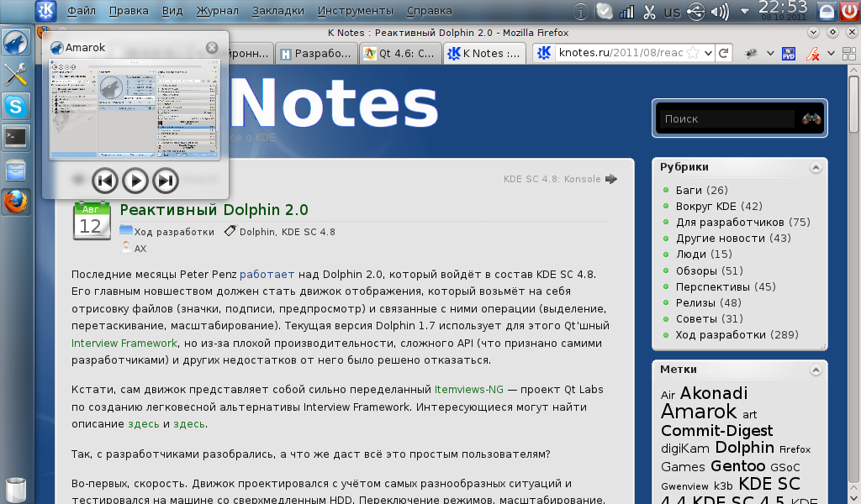Switch the 'us' keyboard layout indicator
Viewport: 861px width, 504px height.
pyautogui.click(x=672, y=12)
